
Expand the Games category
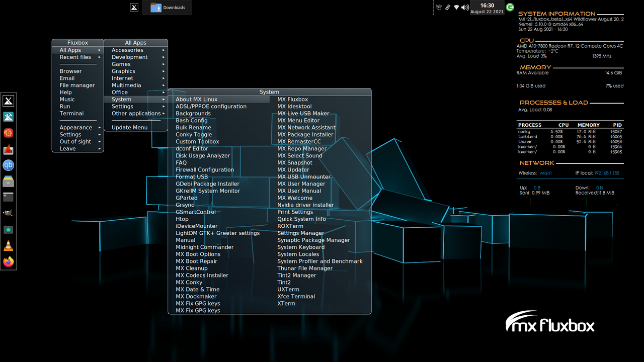(x=136, y=64)
